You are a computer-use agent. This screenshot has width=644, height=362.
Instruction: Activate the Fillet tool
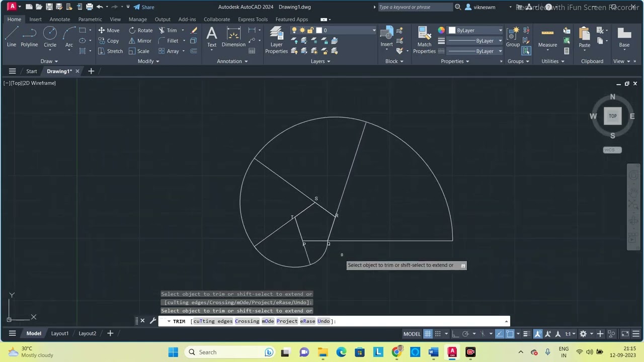click(169, 41)
